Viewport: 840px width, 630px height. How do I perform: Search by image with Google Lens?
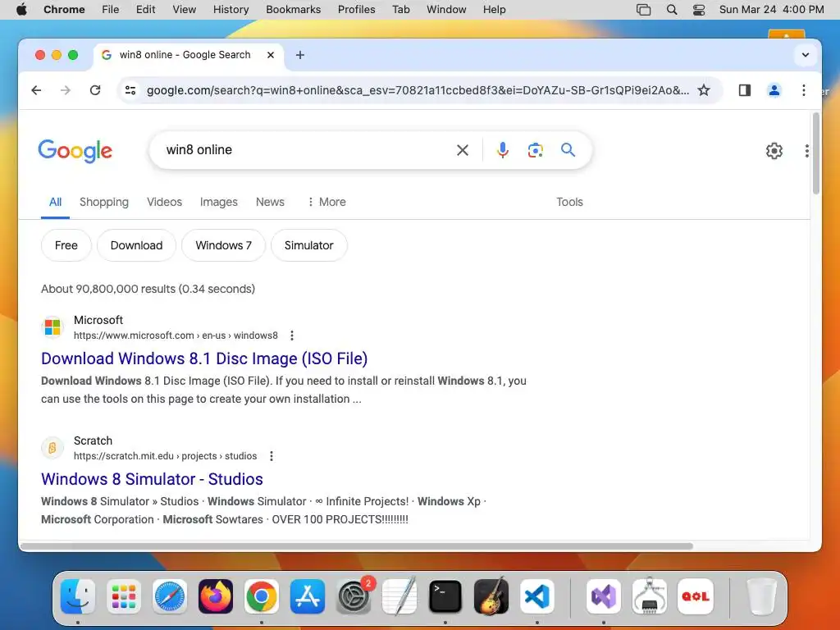point(535,150)
